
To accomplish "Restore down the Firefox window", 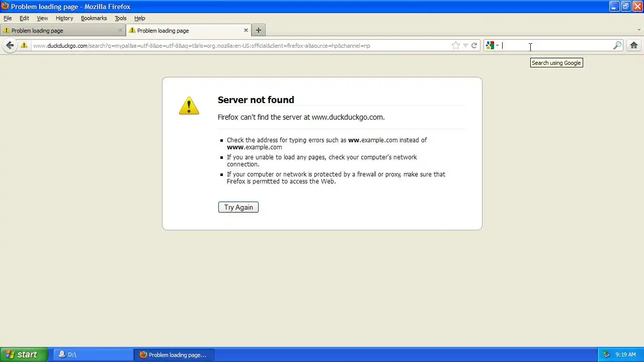I will 626,6.
